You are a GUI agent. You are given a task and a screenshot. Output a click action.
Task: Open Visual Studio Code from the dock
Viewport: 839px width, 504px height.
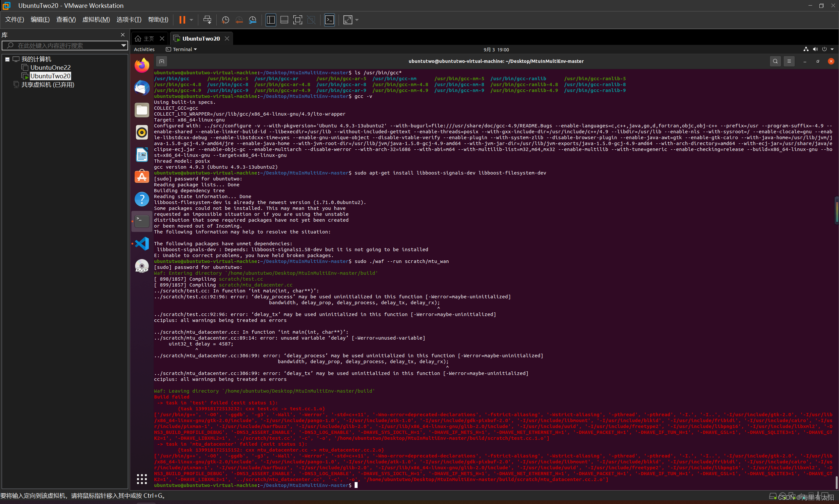(x=142, y=244)
